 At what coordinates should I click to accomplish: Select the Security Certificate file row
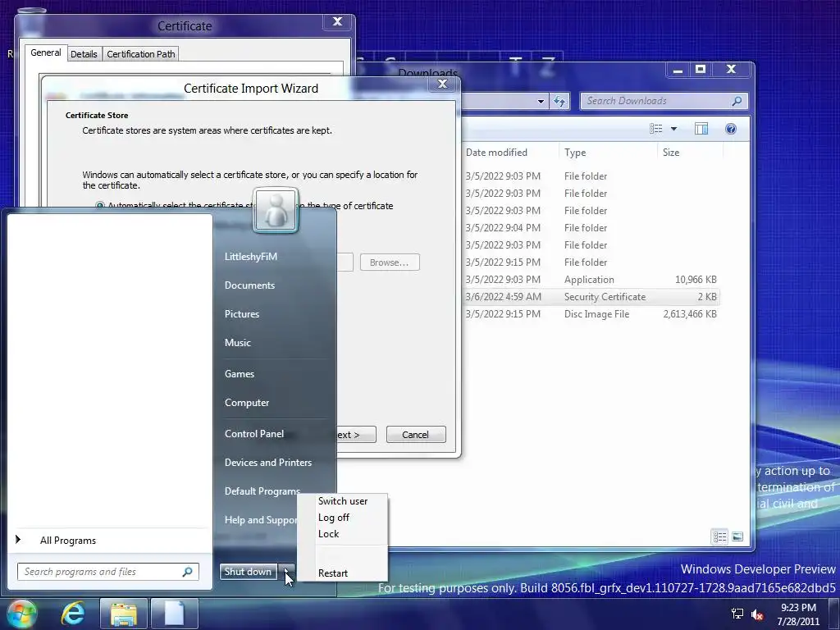(591, 297)
